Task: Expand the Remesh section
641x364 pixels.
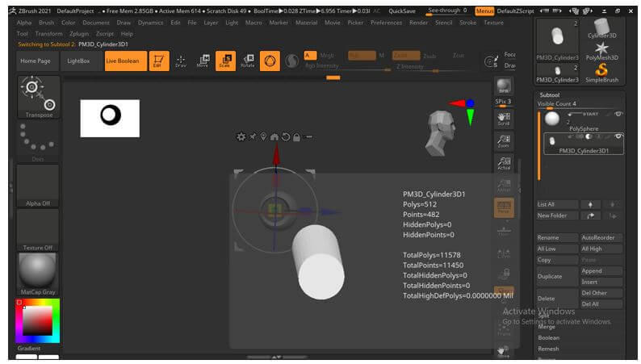Action: tap(548, 349)
